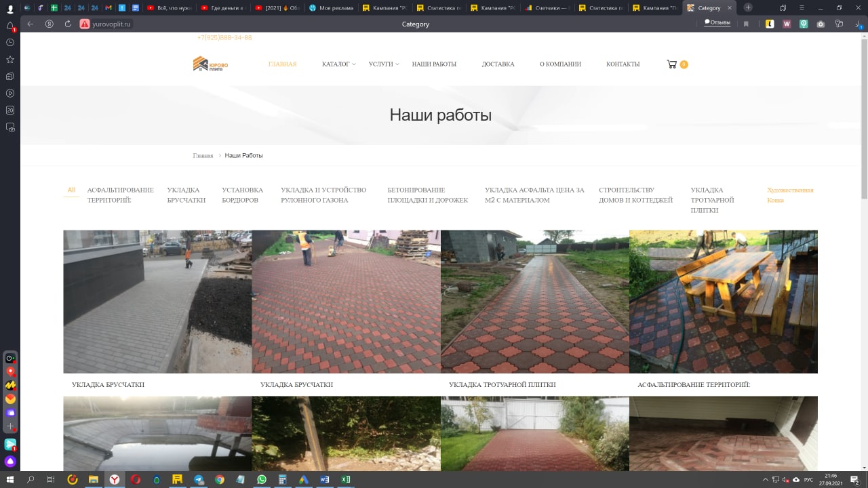This screenshot has width=868, height=488.
Task: Filter by Художественная Ковка
Action: coord(790,195)
